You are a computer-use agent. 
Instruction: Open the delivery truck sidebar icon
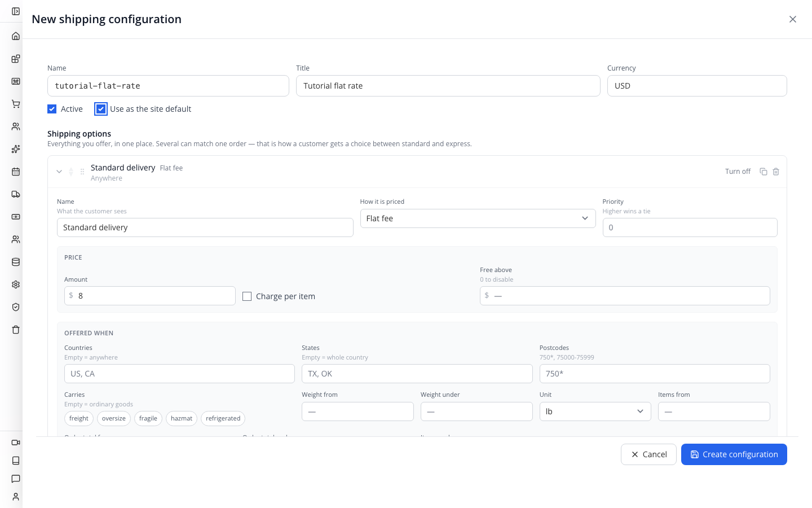[16, 194]
